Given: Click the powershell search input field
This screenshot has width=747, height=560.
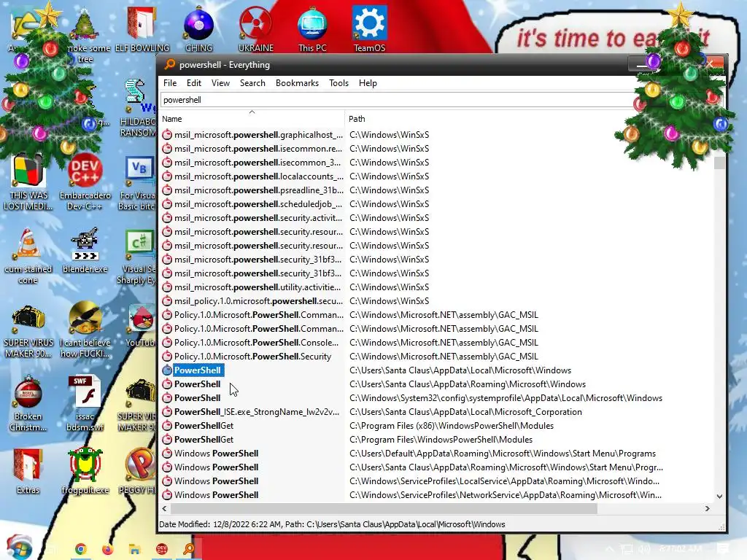Looking at the screenshot, I should pyautogui.click(x=398, y=100).
